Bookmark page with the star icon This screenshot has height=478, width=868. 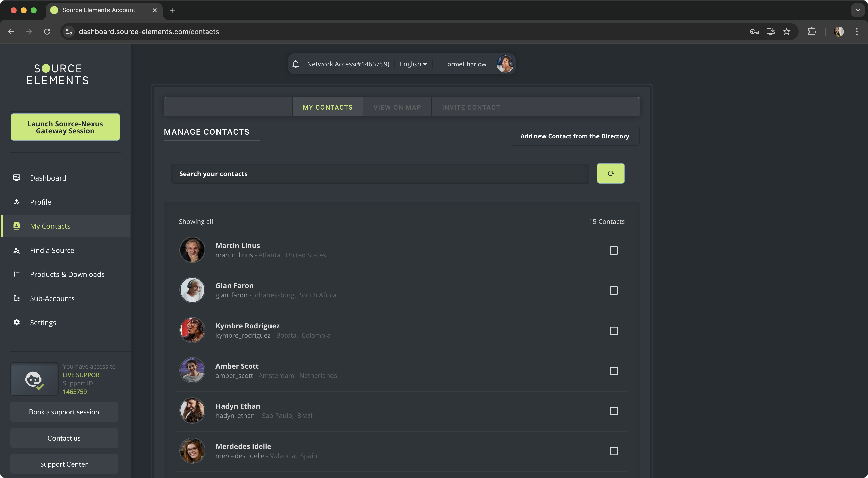pyautogui.click(x=786, y=32)
